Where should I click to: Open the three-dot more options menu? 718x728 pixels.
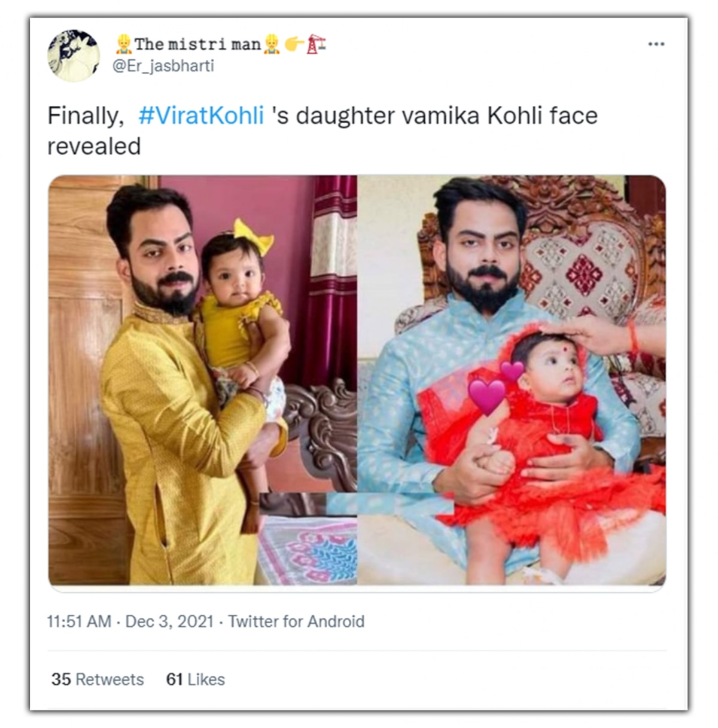(x=656, y=44)
